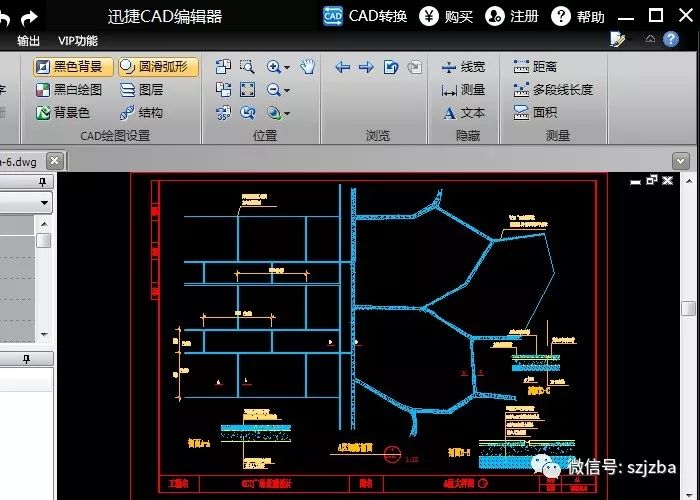Click the redo arrow in title bar

click(x=29, y=17)
